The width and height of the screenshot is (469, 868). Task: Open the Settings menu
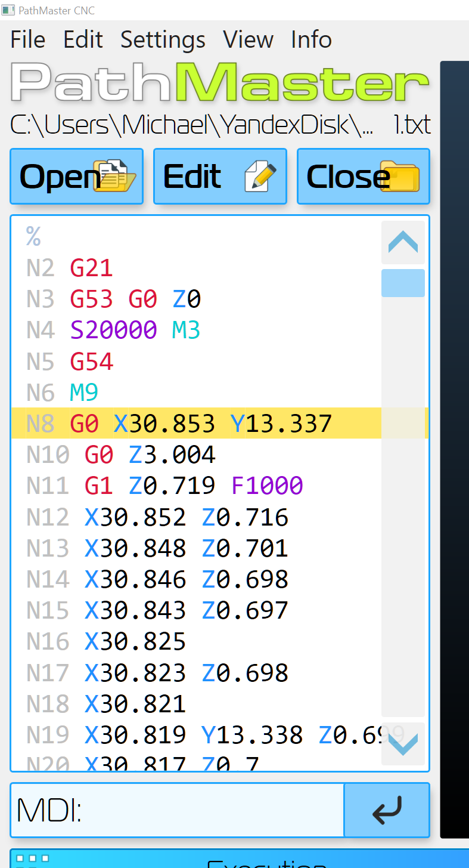tap(163, 40)
